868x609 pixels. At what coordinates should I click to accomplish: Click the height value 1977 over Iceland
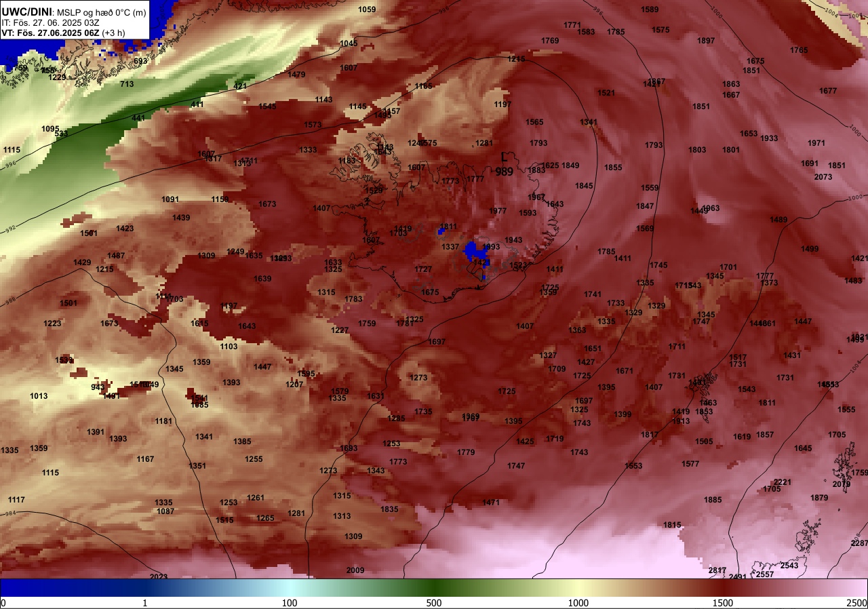click(x=498, y=211)
